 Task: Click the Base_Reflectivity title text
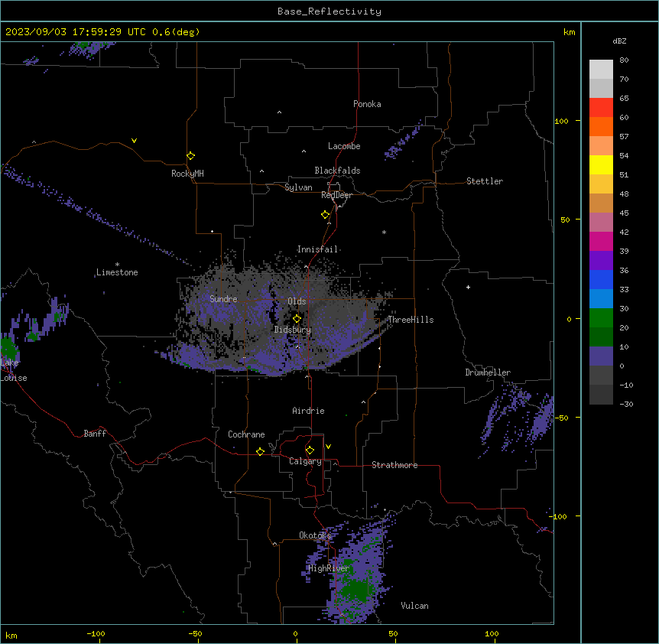pyautogui.click(x=329, y=11)
